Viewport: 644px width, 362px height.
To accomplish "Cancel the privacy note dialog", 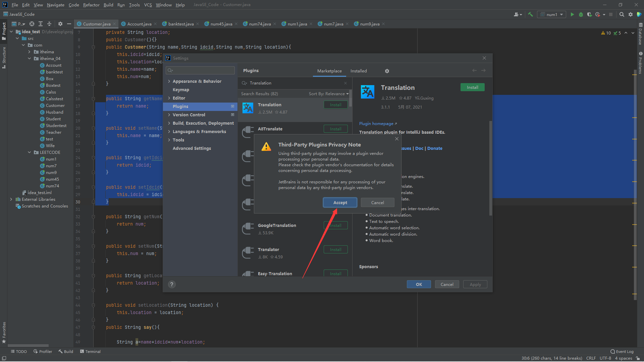I will (x=377, y=202).
